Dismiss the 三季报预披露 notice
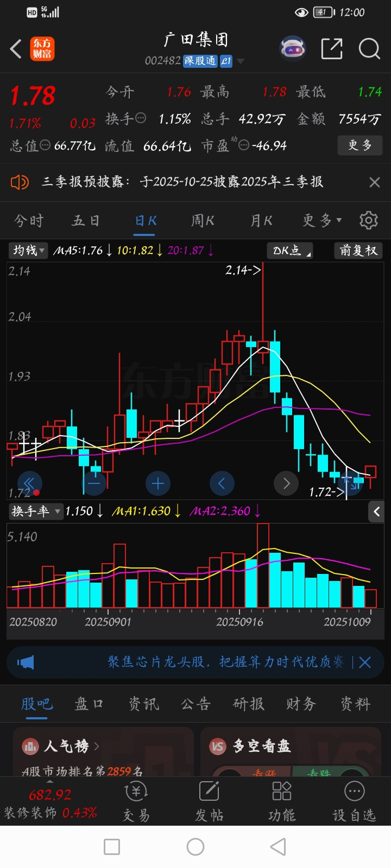Viewport: 391px width, 868px height. (x=375, y=182)
